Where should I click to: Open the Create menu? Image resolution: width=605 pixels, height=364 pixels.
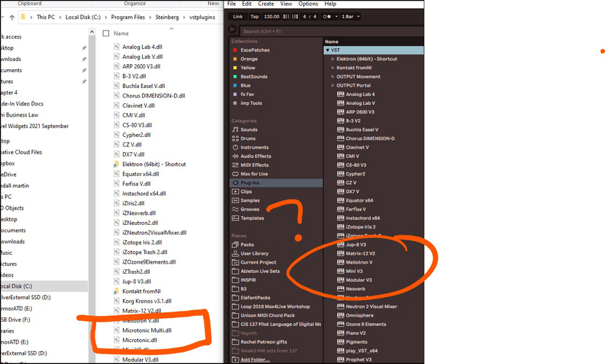[266, 4]
